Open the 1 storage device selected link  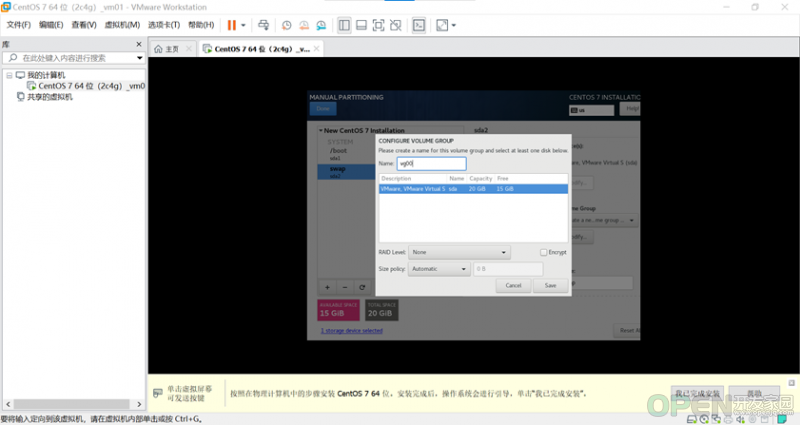(x=352, y=331)
